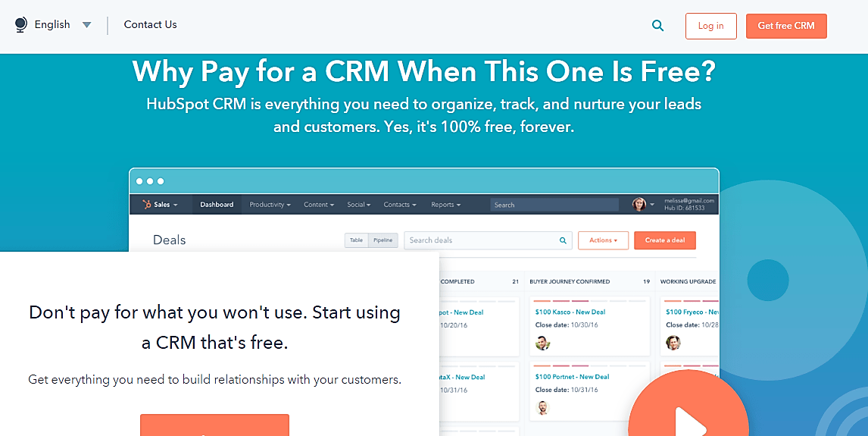This screenshot has height=436, width=868.
Task: Click the orange button below customers text
Action: point(215,425)
